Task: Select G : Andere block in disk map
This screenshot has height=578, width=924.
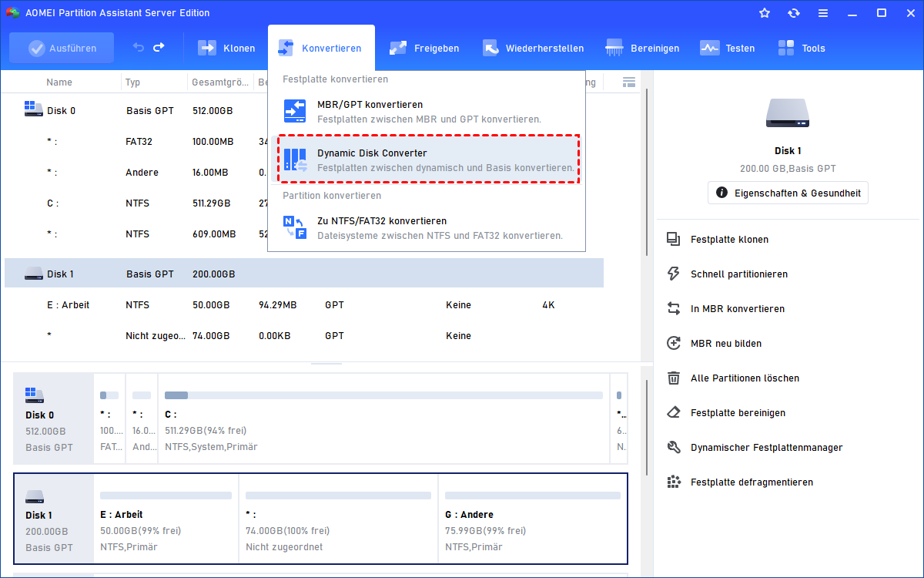Action: [x=532, y=519]
